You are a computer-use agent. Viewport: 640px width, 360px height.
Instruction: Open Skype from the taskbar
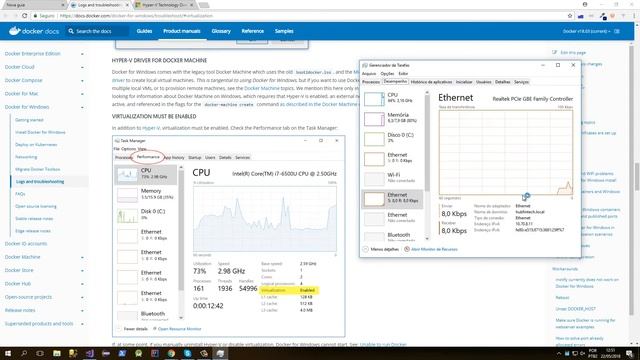187,353
